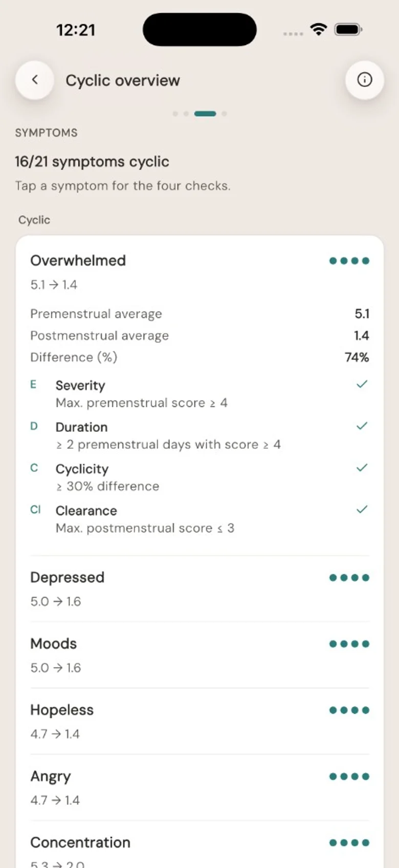Tap the Cyclicity check row
Viewport: 399px width, 868px height.
coord(199,477)
